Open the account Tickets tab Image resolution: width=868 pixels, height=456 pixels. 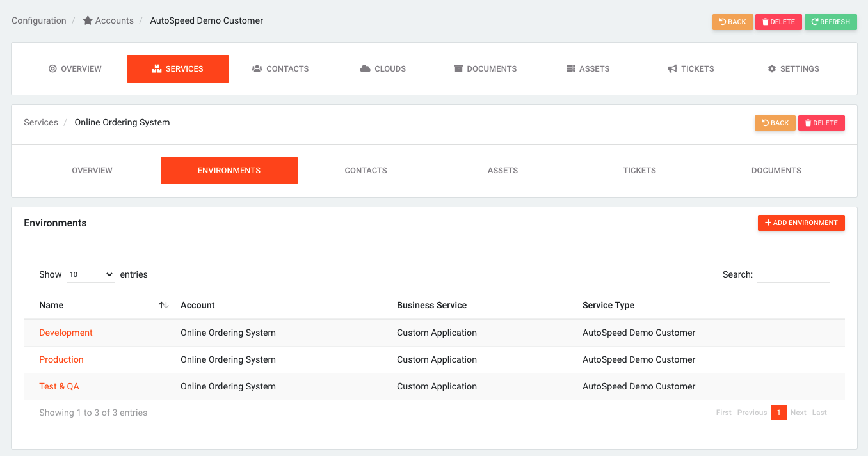pos(690,68)
